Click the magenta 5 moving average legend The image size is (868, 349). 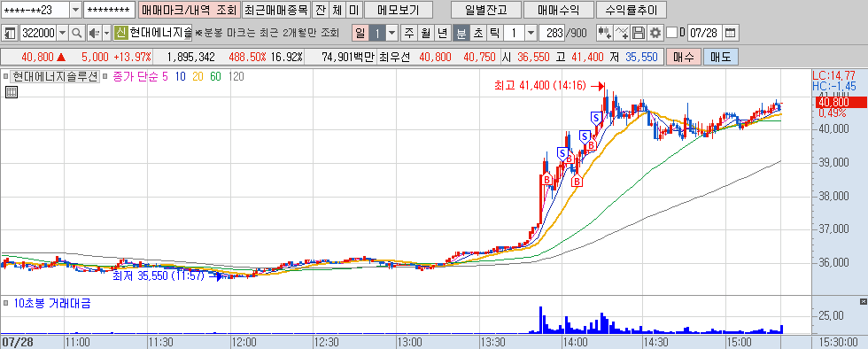tap(165, 76)
